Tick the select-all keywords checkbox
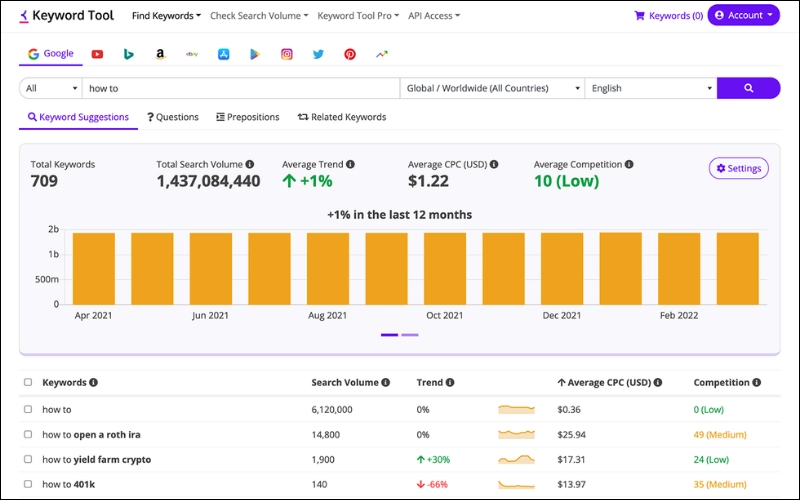This screenshot has height=500, width=800. [x=28, y=382]
